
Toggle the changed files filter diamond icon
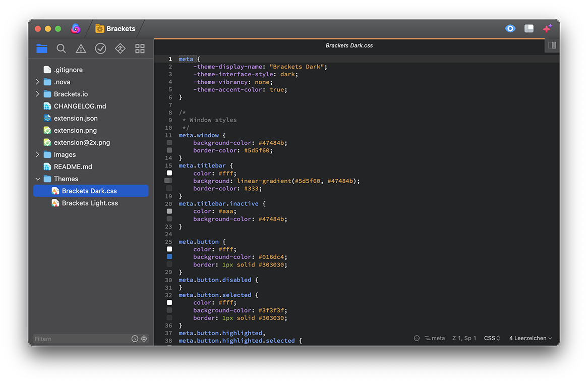(144, 339)
